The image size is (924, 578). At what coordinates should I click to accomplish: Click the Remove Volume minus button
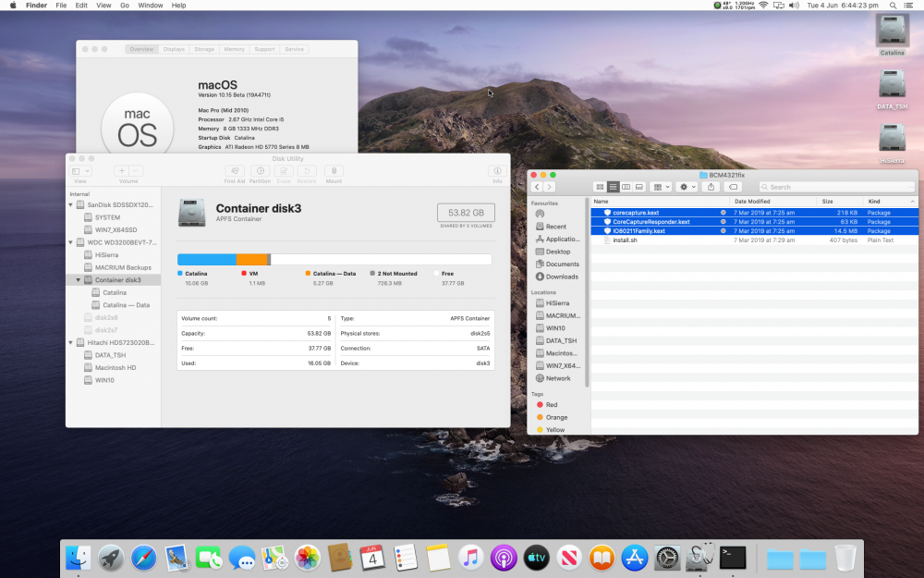[x=136, y=171]
